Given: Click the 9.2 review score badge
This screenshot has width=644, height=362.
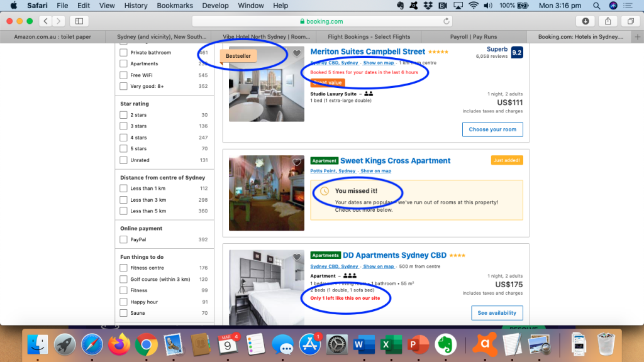Looking at the screenshot, I should coord(517,53).
